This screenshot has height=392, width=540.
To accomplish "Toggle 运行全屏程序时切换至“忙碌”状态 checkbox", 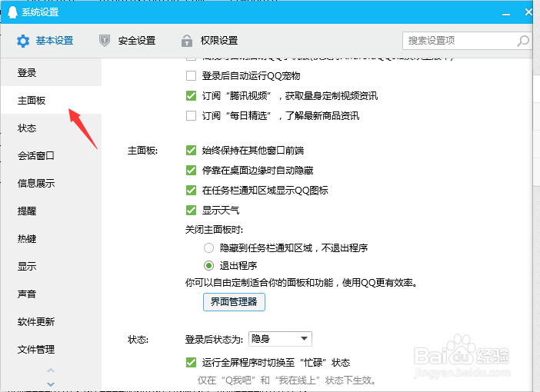I will (x=191, y=362).
